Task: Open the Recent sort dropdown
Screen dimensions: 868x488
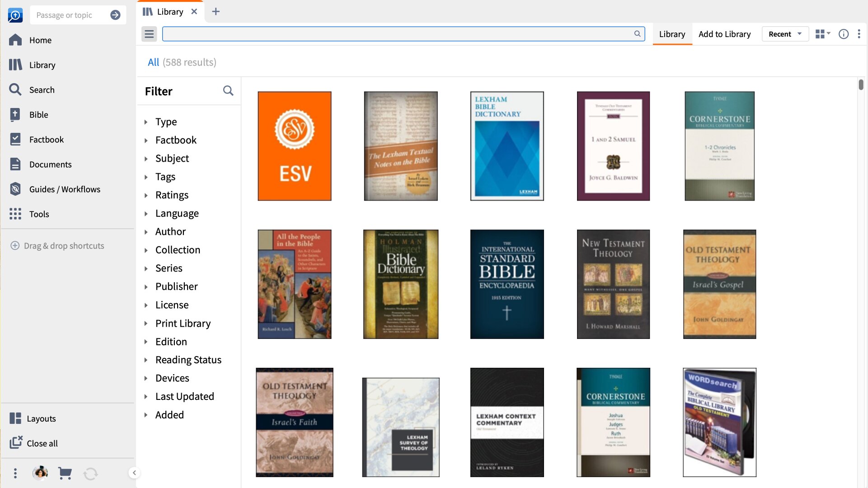Action: click(785, 34)
